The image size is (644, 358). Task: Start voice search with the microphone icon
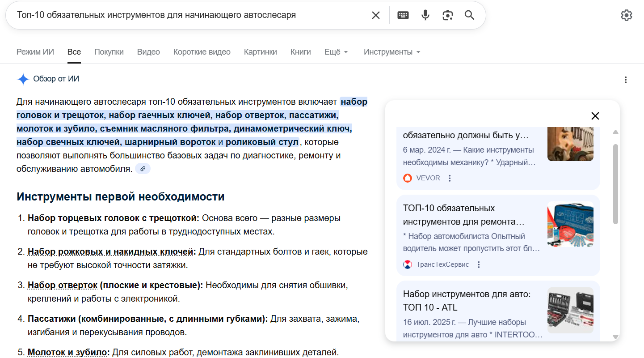pyautogui.click(x=425, y=15)
